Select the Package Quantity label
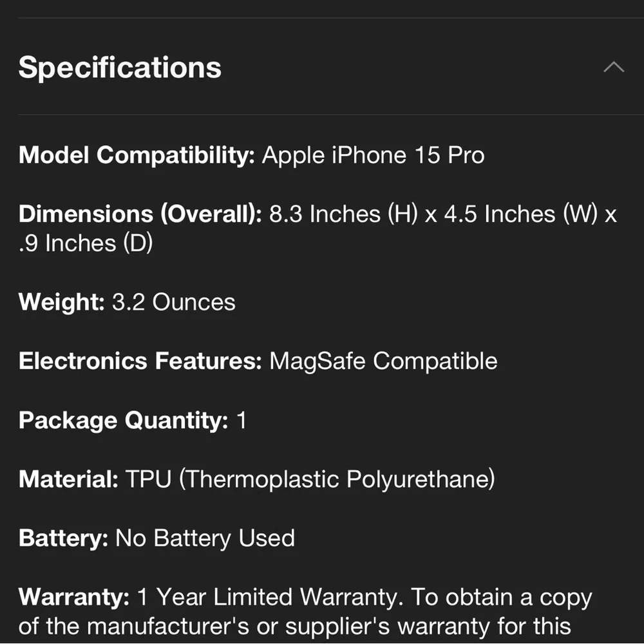The width and height of the screenshot is (644, 644). tap(124, 421)
